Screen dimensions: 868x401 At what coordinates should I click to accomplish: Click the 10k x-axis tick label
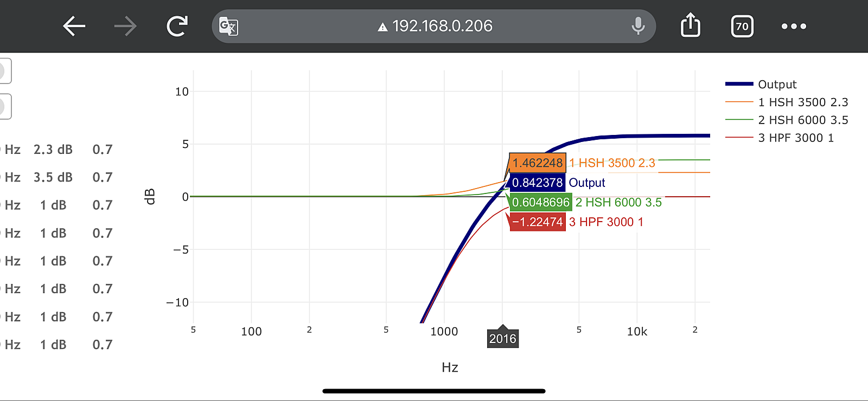[x=637, y=332]
